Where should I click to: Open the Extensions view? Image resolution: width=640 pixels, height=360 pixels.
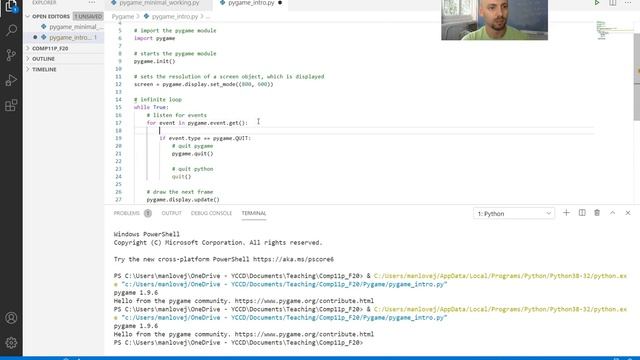[x=11, y=105]
